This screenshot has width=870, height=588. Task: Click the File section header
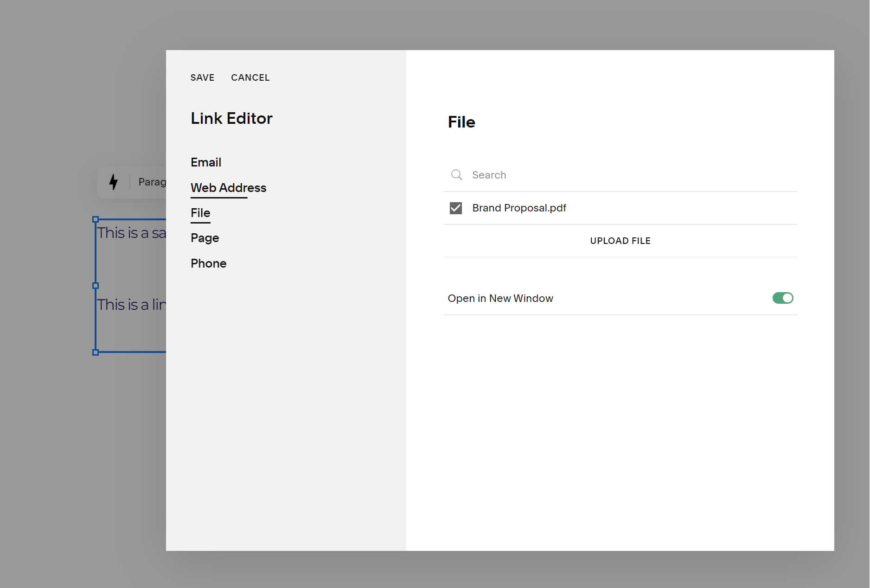tap(461, 122)
